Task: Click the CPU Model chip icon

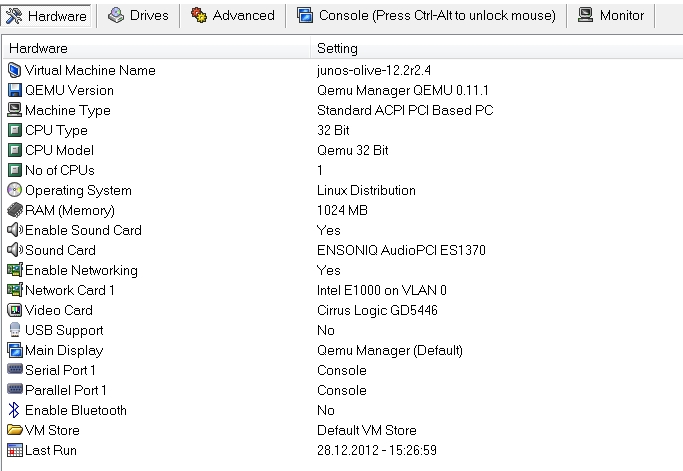Action: click(14, 150)
